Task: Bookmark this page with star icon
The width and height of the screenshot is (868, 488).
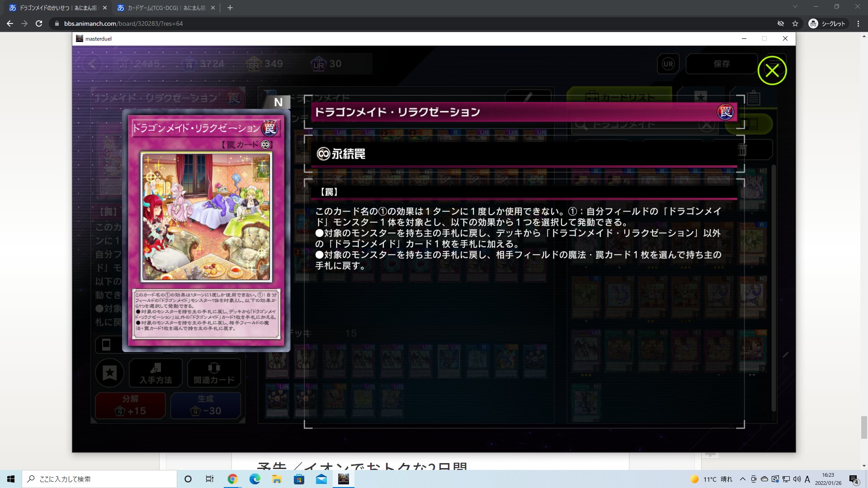Action: pyautogui.click(x=795, y=23)
